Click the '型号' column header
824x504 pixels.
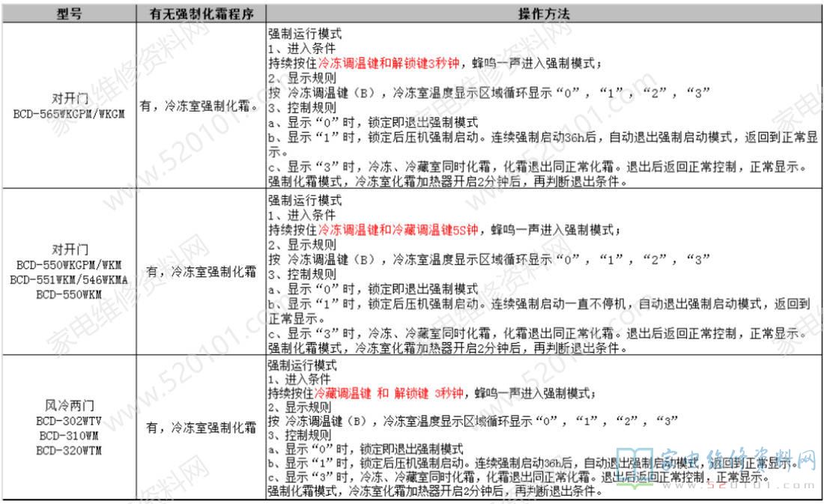(70, 13)
